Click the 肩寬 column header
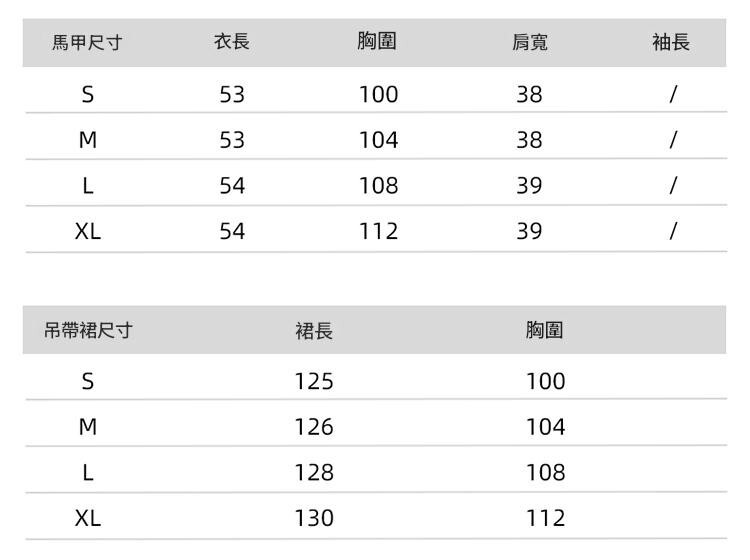 point(530,42)
